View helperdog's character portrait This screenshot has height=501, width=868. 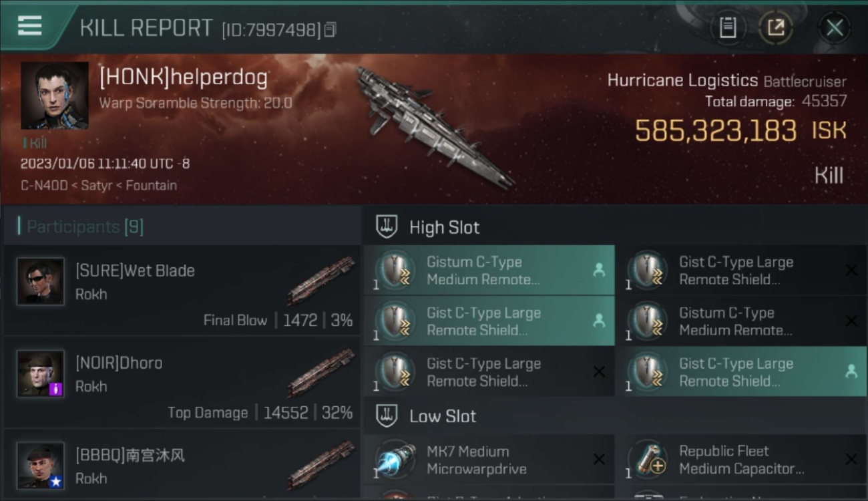tap(54, 96)
